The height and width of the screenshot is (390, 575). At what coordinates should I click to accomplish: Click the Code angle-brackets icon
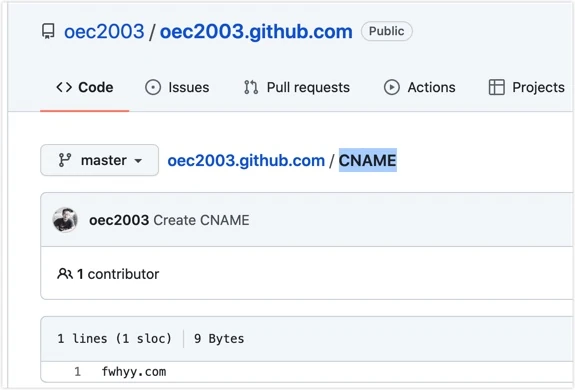click(x=64, y=87)
